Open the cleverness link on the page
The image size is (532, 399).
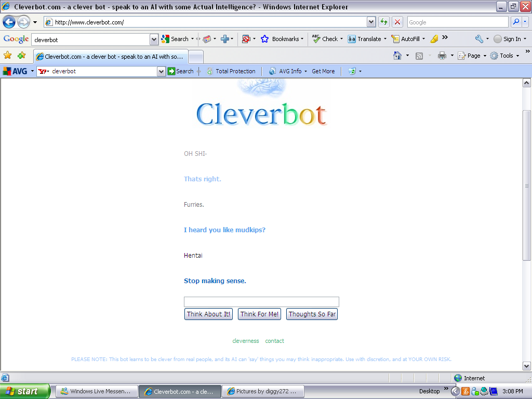tap(245, 340)
